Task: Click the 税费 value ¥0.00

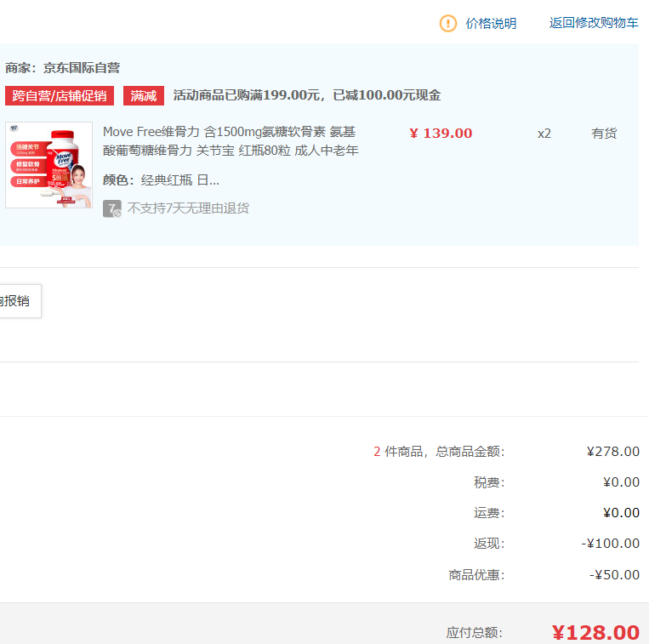Action: click(621, 482)
